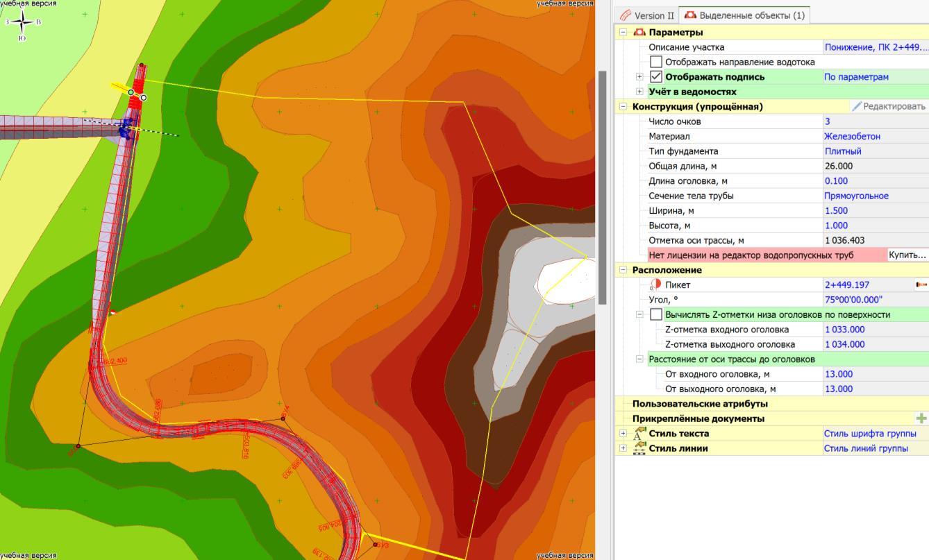This screenshot has width=929, height=560.
Task: Click the Отметка оси трассы value 1 036.403
Action: point(876,240)
